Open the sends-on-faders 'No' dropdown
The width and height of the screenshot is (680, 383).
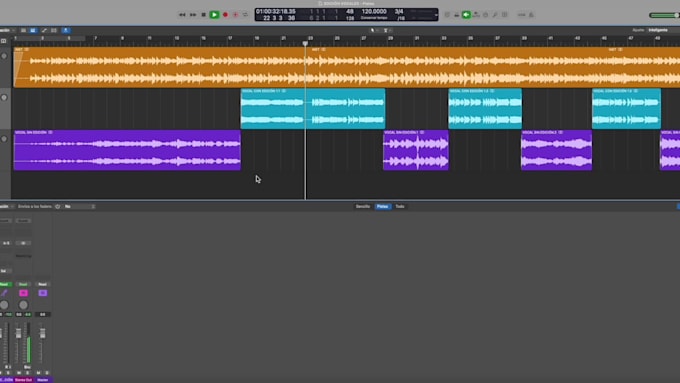tap(80, 206)
